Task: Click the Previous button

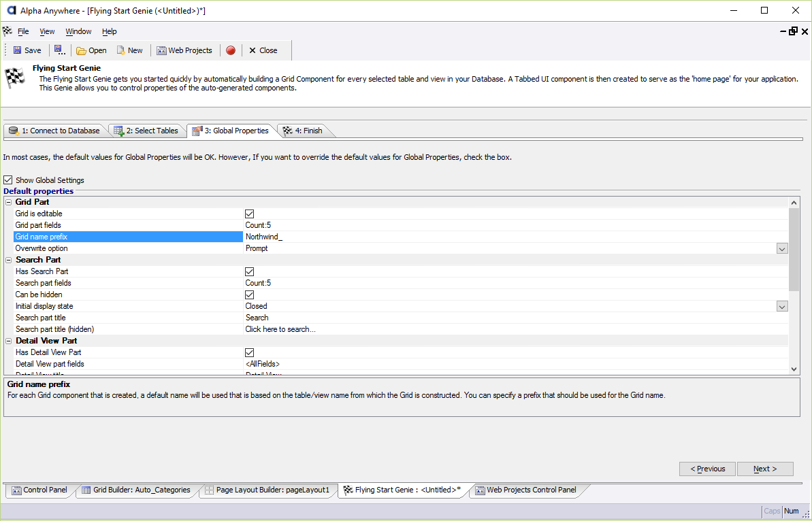Action: point(707,469)
